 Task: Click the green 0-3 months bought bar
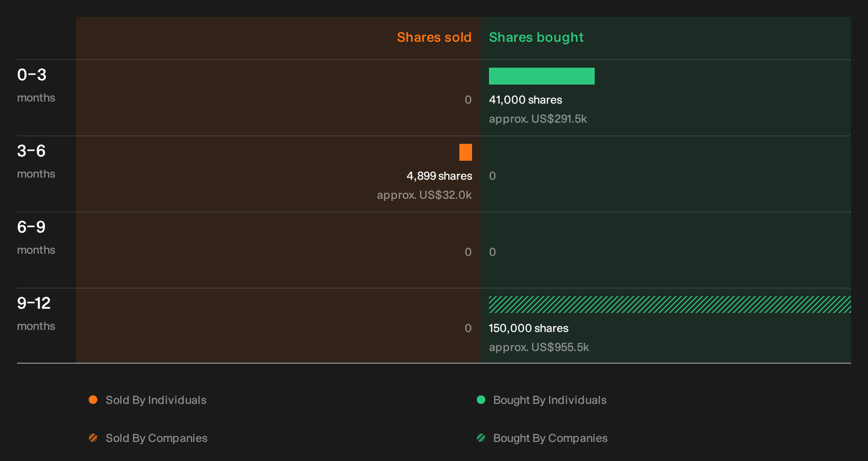542,76
